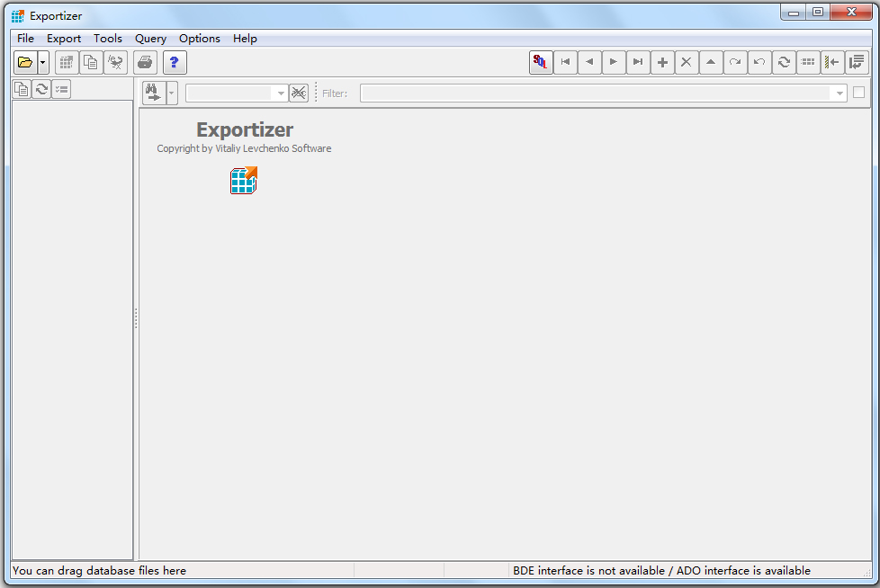Open the Tools menu
The image size is (880, 588).
coord(108,38)
